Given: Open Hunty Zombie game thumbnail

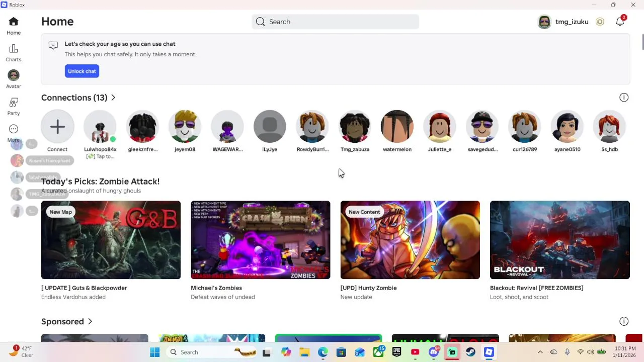Looking at the screenshot, I should (410, 240).
